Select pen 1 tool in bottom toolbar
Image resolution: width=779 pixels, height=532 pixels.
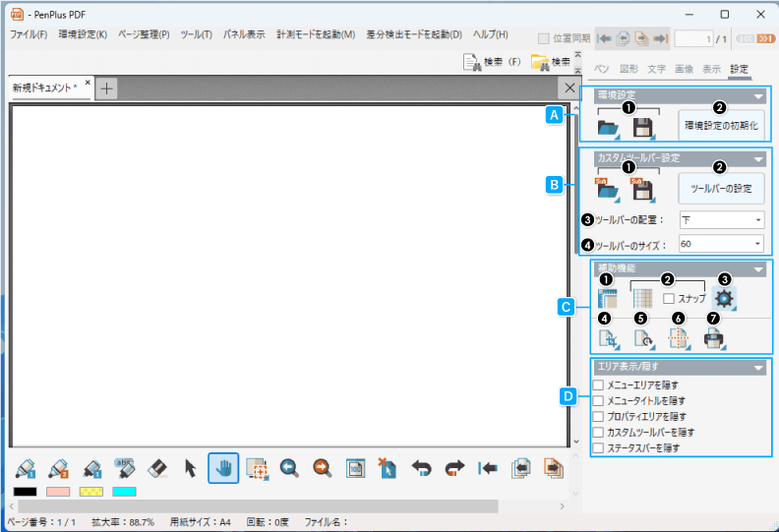click(26, 468)
